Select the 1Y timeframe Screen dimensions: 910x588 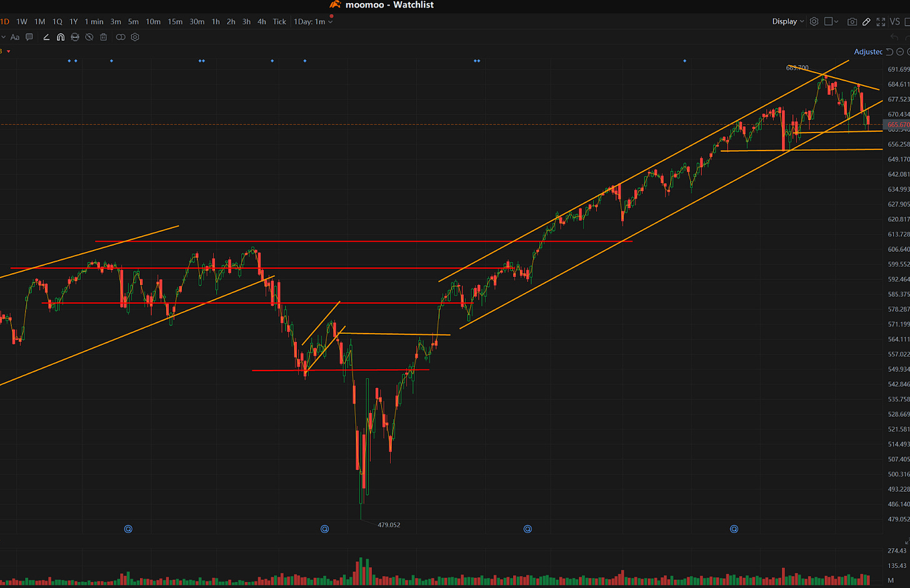[74, 22]
